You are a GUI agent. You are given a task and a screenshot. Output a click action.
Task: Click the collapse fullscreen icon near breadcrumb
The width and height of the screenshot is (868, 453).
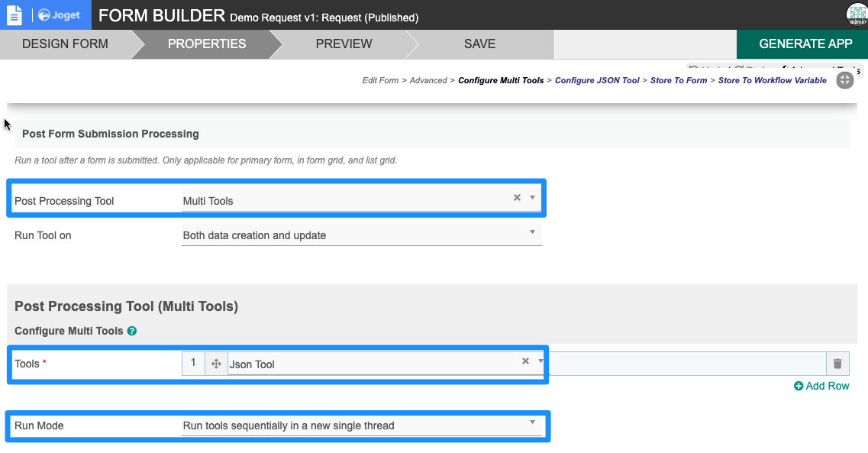(x=844, y=80)
